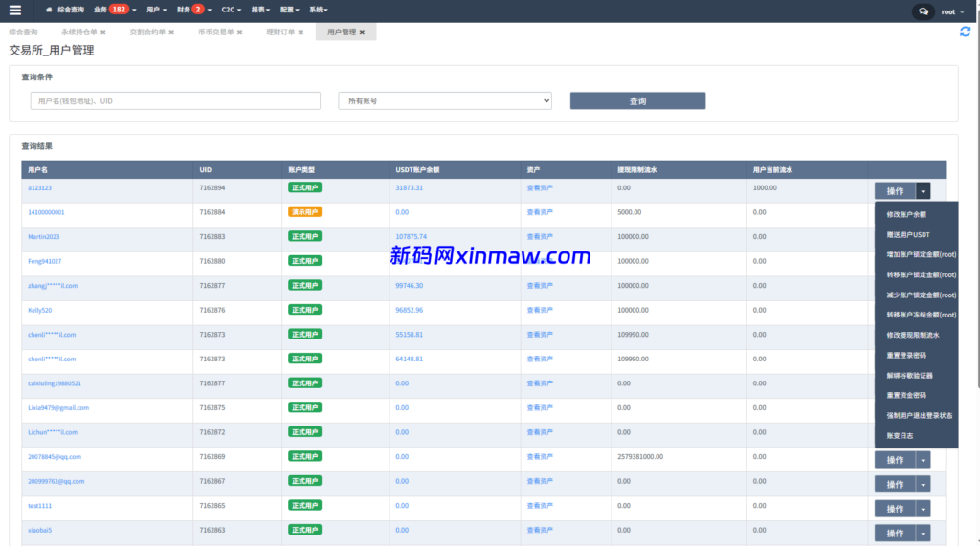Click the 操作 button for test1111

895,509
